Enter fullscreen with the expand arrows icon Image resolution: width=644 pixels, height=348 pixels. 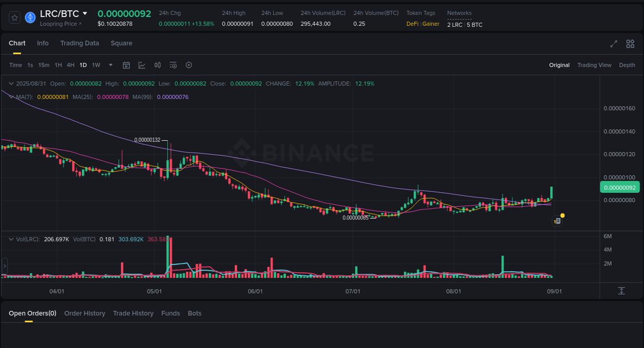click(613, 44)
